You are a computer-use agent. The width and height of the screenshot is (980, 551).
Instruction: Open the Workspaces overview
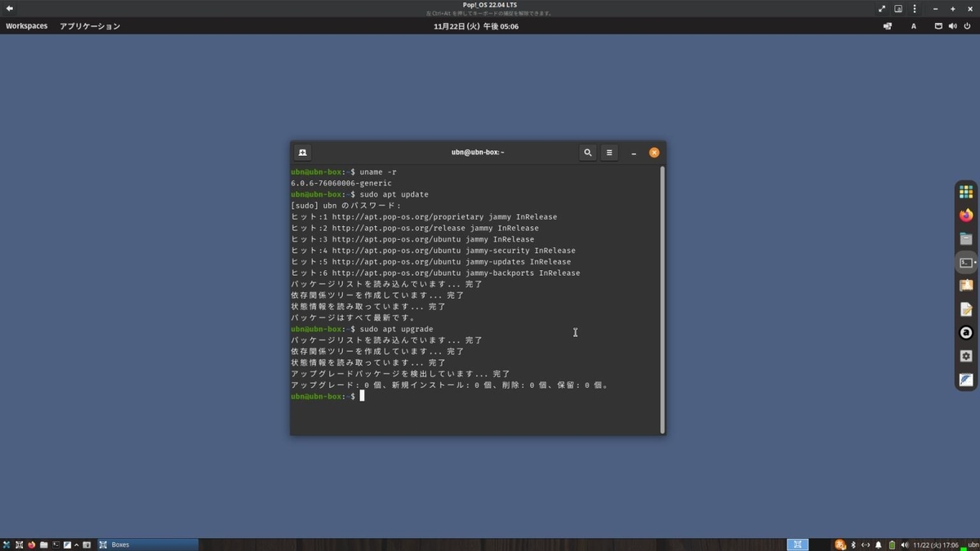[x=27, y=26]
